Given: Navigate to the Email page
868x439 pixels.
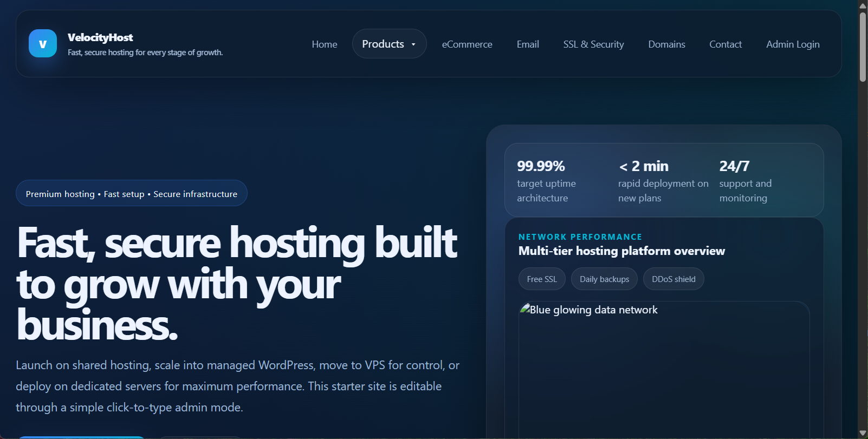Looking at the screenshot, I should coord(528,44).
